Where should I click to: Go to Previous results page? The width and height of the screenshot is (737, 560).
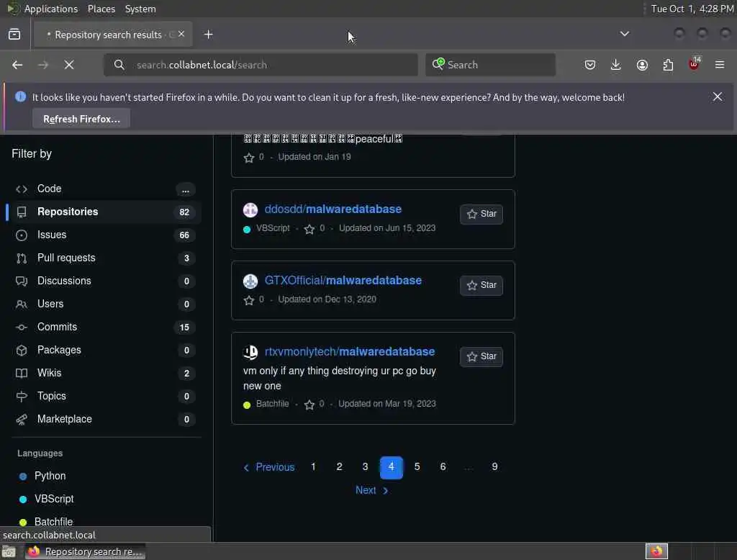pos(269,467)
